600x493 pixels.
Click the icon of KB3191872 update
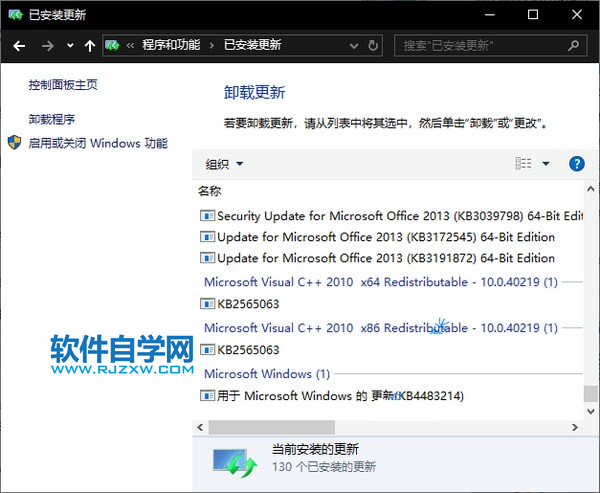[x=207, y=258]
